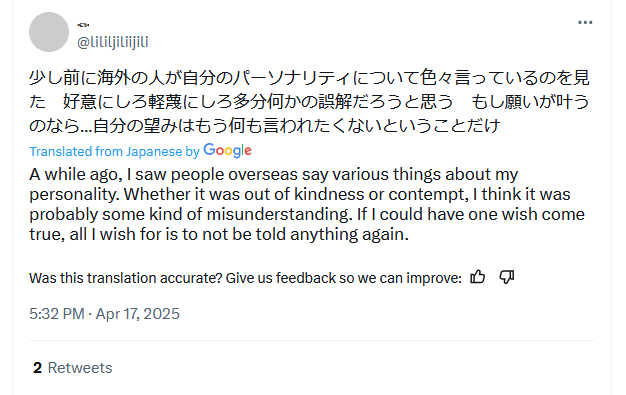Open the 5:32 PM timestamp link
This screenshot has width=626, height=395.
pyautogui.click(x=57, y=314)
